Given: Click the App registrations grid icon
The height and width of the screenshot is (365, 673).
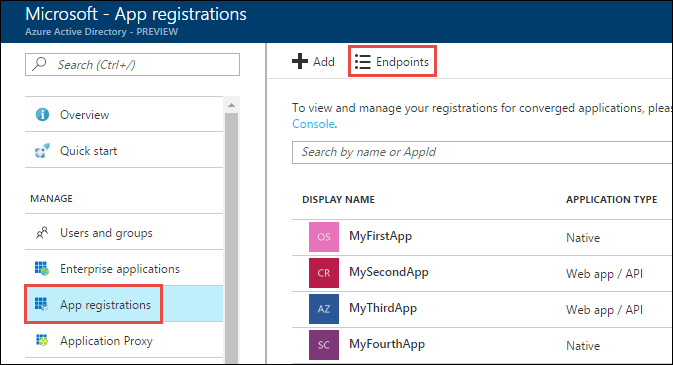Looking at the screenshot, I should [x=42, y=304].
